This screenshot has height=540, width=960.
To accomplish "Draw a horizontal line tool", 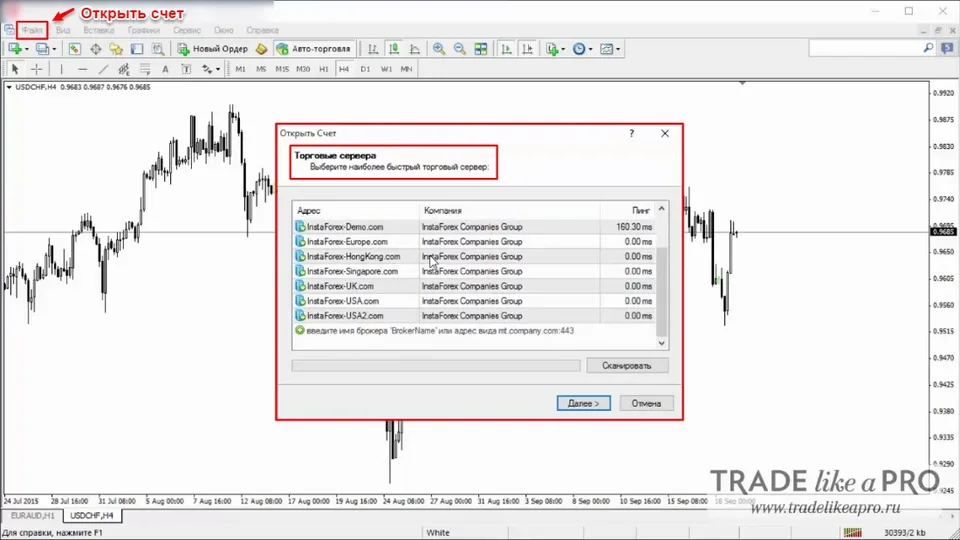I will 82,69.
